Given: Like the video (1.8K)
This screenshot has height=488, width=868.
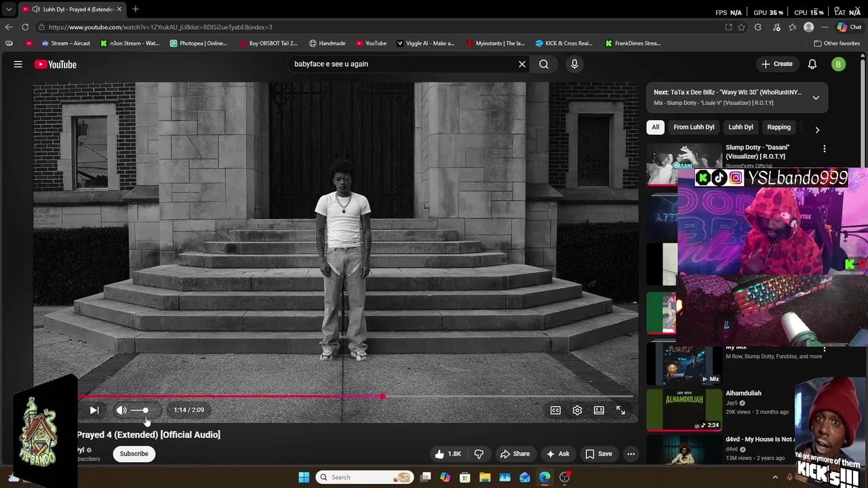Looking at the screenshot, I should tap(448, 454).
